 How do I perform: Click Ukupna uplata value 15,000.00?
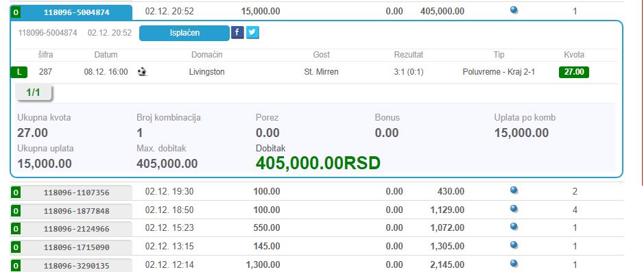click(45, 164)
